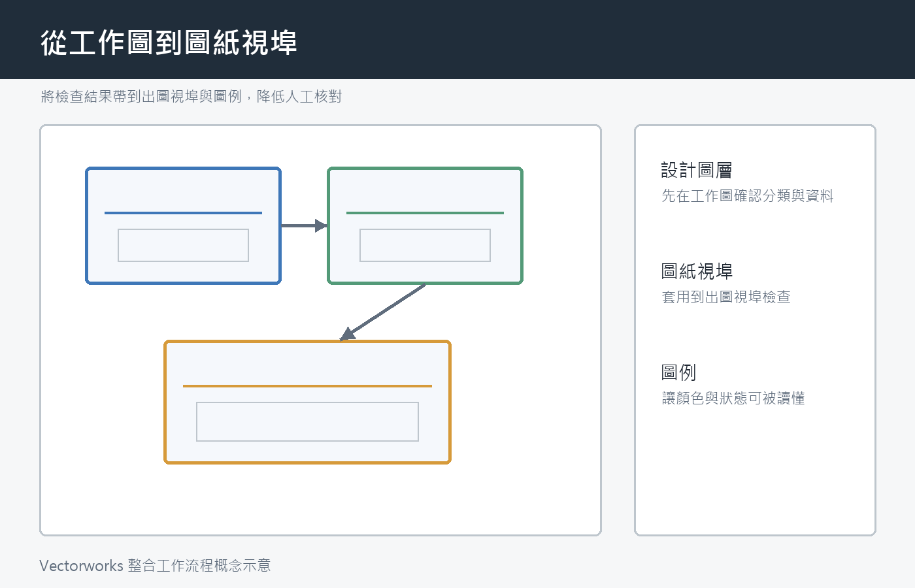Select the text 套用到出圖視埠檢查
Viewport: 915px width, 588px height.
click(x=726, y=297)
